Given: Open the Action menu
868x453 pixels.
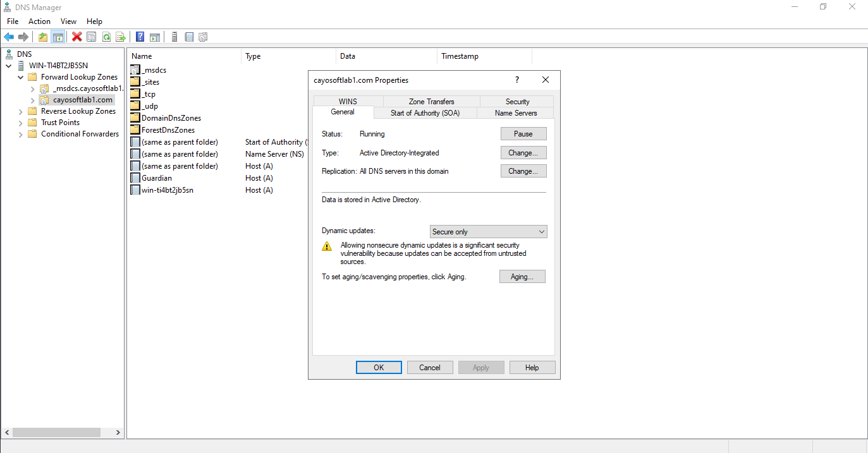Looking at the screenshot, I should point(39,21).
